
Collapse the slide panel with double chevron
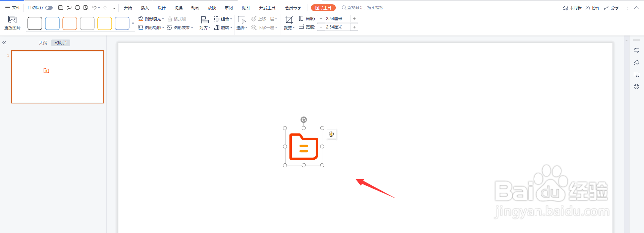coord(4,43)
